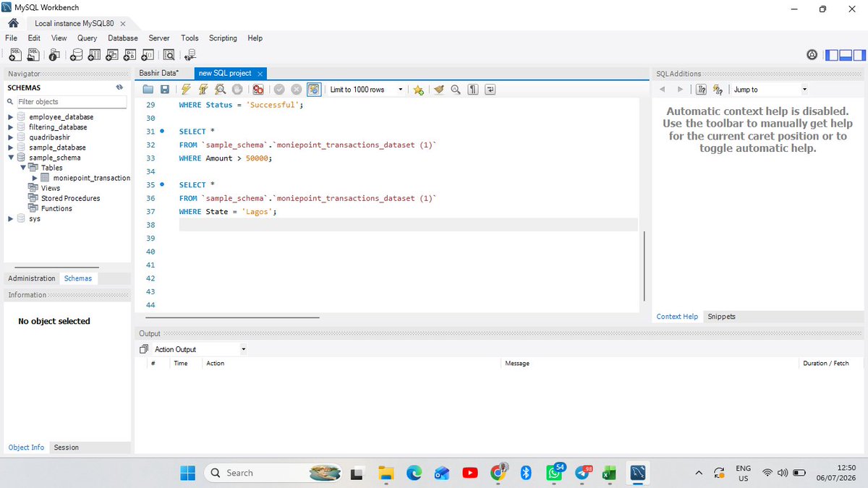The width and height of the screenshot is (868, 488).
Task: Open Microsoft Edge from taskbar
Action: click(x=414, y=473)
